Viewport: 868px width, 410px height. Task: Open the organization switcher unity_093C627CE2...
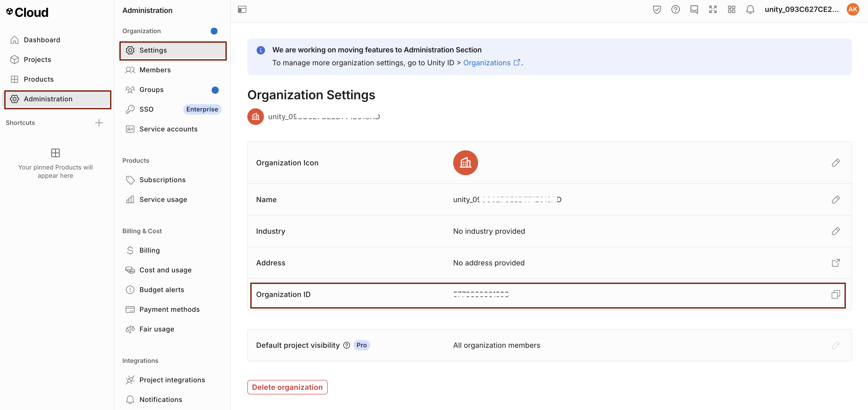(802, 9)
